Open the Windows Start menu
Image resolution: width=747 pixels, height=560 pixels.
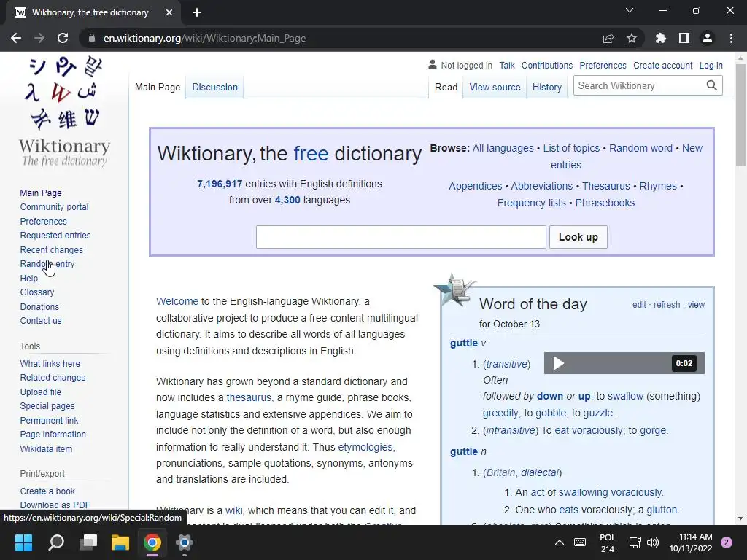(23, 542)
